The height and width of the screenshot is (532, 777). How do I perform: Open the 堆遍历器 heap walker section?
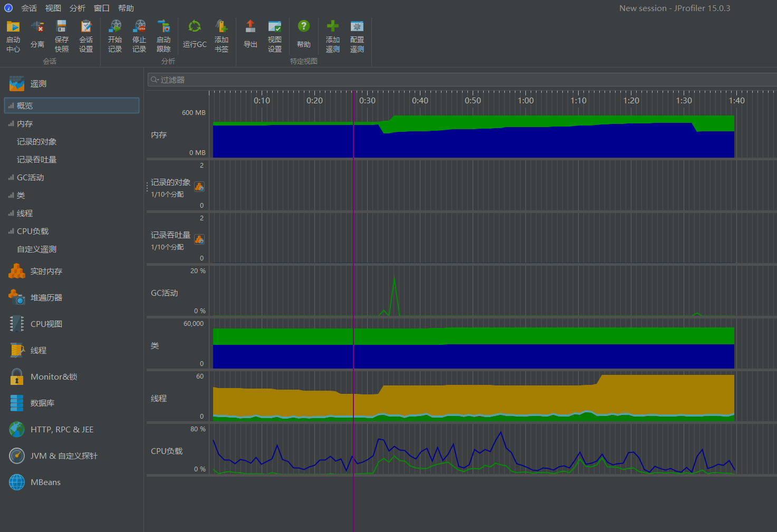click(46, 297)
